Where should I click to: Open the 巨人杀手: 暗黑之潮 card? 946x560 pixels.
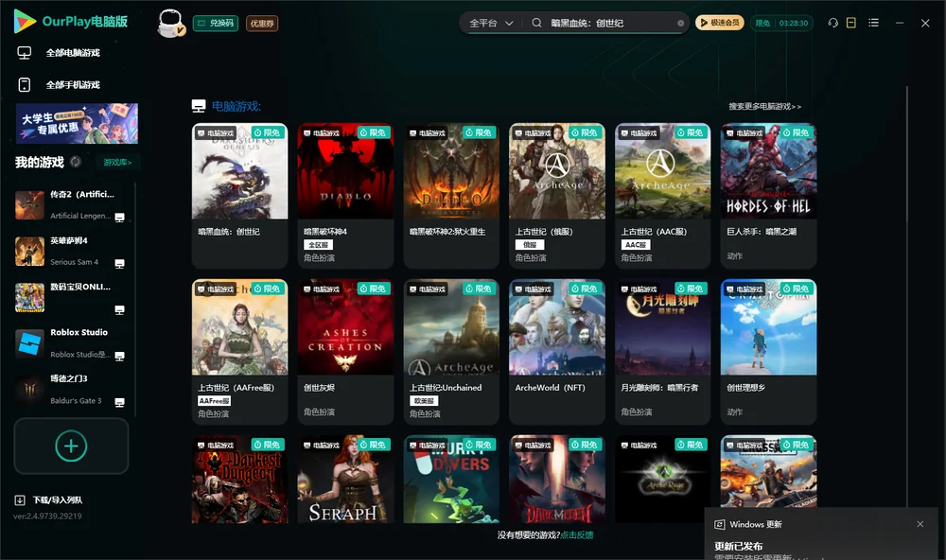[768, 196]
